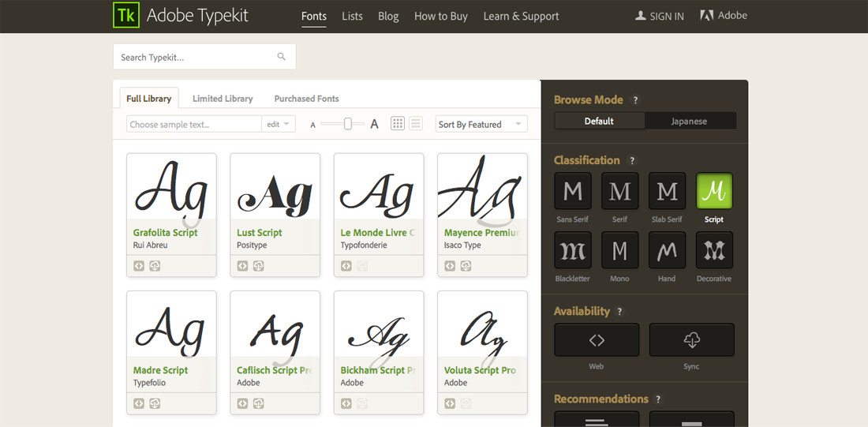Switch browse mode to Default

[600, 121]
